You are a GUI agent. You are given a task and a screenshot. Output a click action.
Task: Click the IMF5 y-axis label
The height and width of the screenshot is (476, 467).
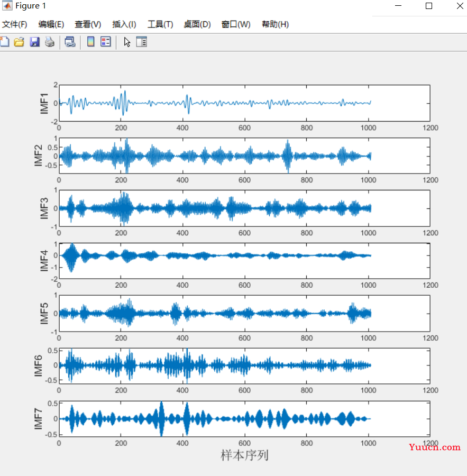pyautogui.click(x=44, y=313)
